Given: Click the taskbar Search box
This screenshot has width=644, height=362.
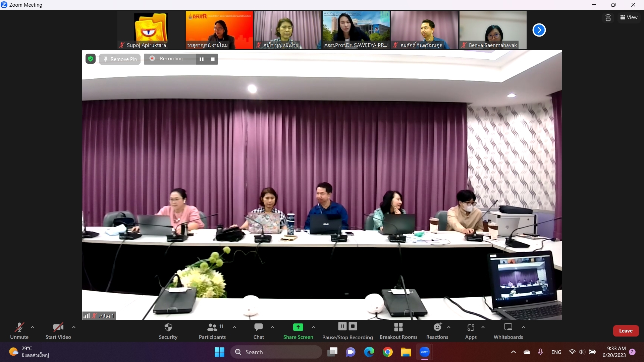Looking at the screenshot, I should click(x=276, y=352).
